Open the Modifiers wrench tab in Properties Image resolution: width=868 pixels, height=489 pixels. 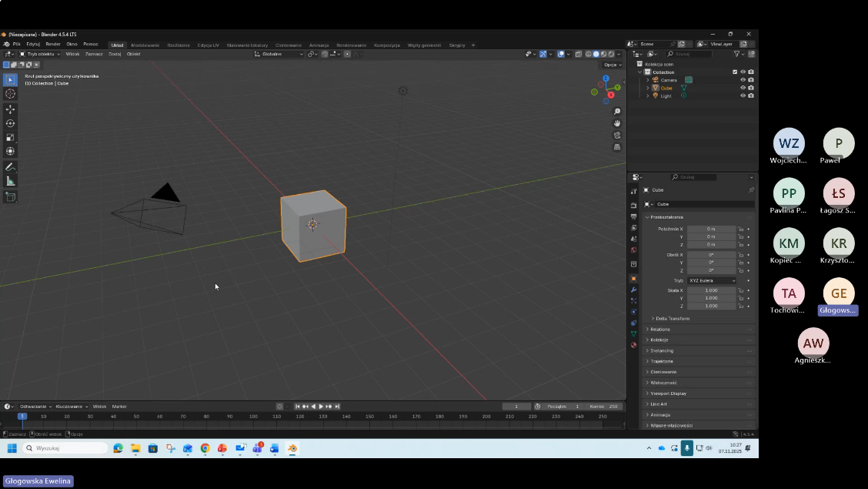[x=633, y=290]
